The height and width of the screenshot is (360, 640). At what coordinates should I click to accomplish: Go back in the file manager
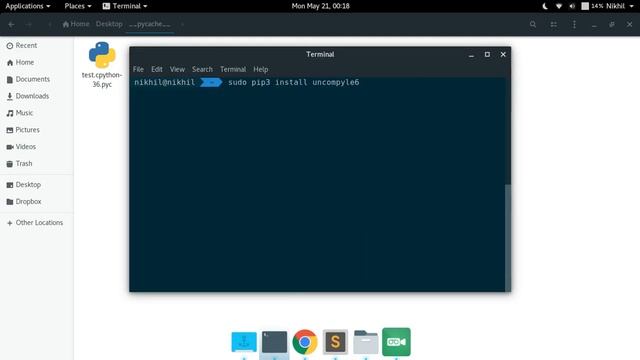pos(11,24)
